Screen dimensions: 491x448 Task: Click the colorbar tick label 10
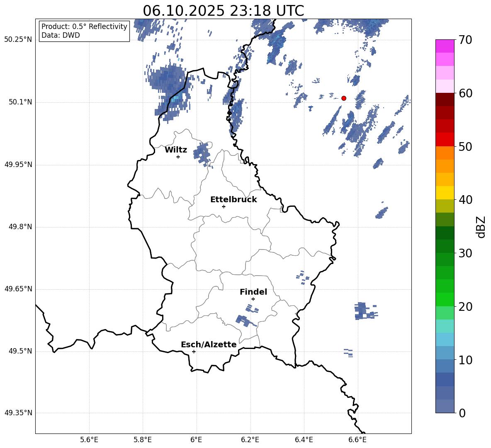pyautogui.click(x=465, y=360)
